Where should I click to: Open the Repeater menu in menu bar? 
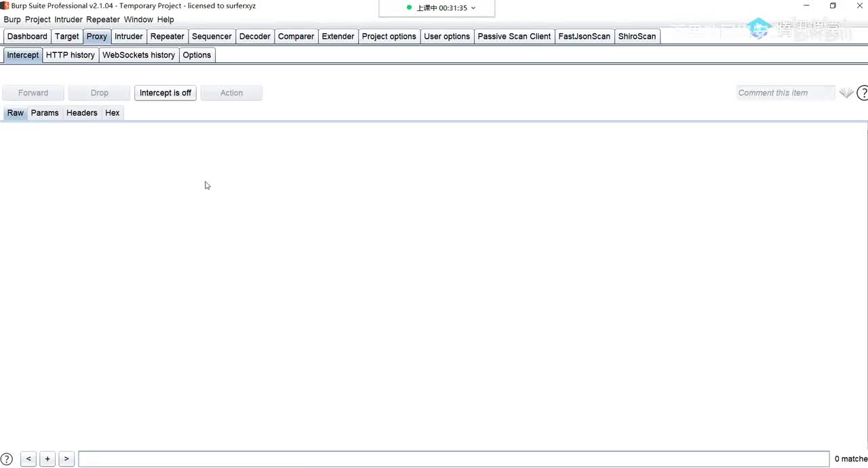pos(103,20)
